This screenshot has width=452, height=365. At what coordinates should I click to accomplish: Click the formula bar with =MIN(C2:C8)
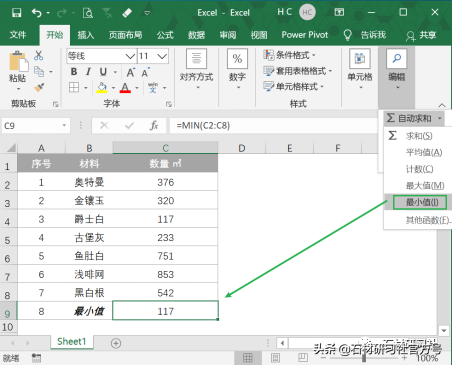[x=273, y=126]
